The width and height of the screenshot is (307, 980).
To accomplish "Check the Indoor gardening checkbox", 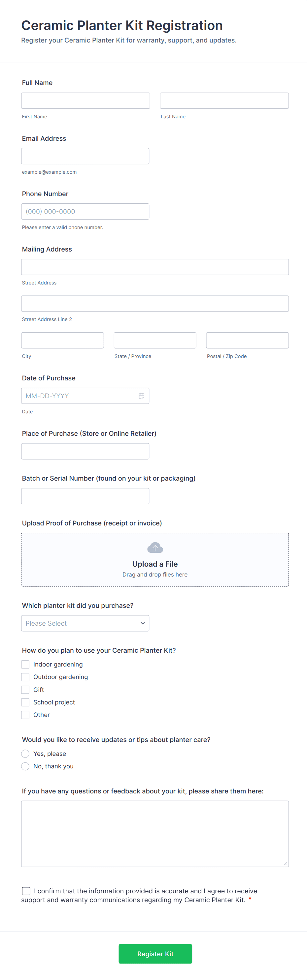I will [x=25, y=664].
